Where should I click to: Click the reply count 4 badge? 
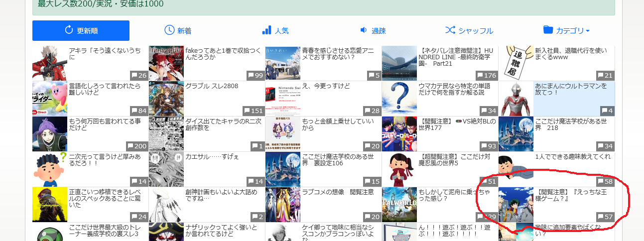coord(607,111)
